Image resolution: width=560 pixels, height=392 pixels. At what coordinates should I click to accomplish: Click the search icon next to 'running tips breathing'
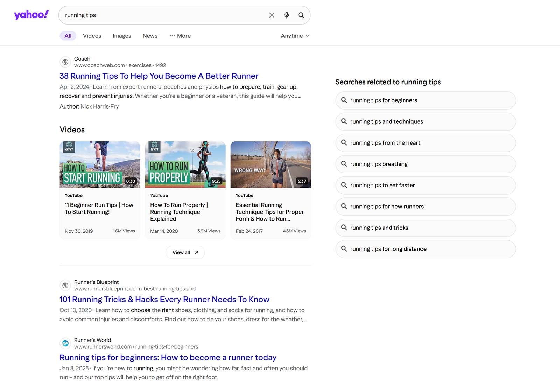(344, 164)
